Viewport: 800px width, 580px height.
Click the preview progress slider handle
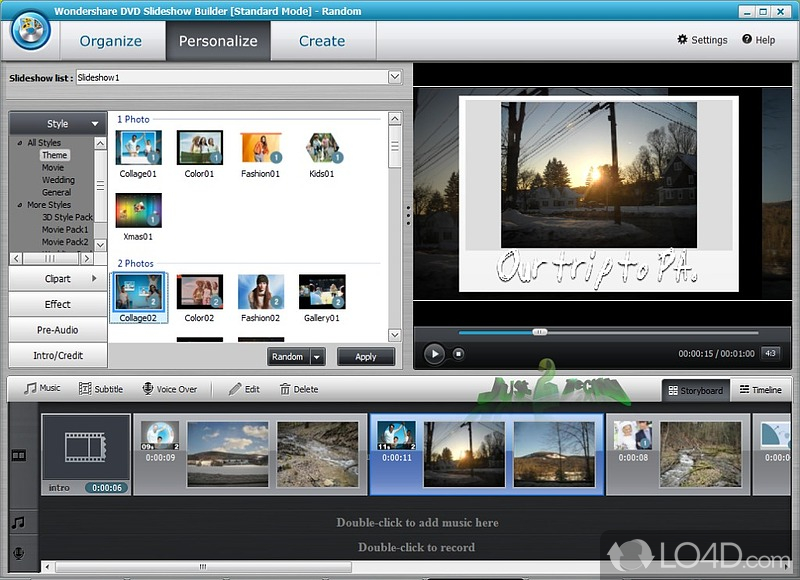539,332
